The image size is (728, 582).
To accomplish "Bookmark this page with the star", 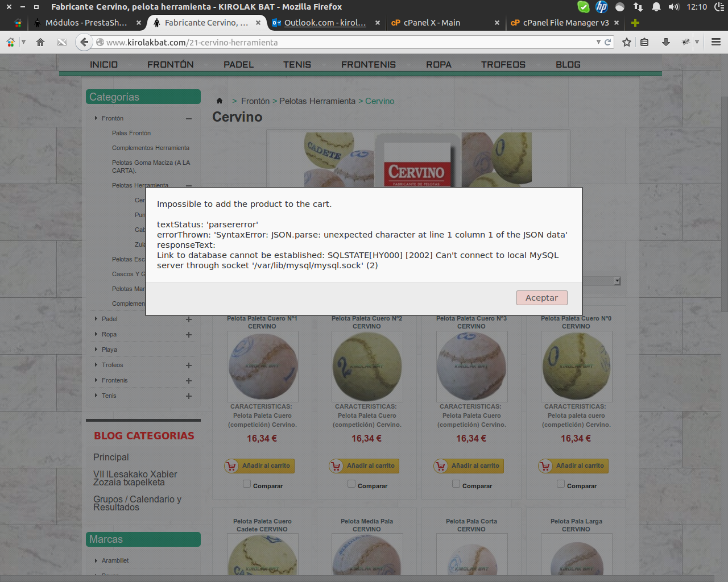I will [627, 42].
